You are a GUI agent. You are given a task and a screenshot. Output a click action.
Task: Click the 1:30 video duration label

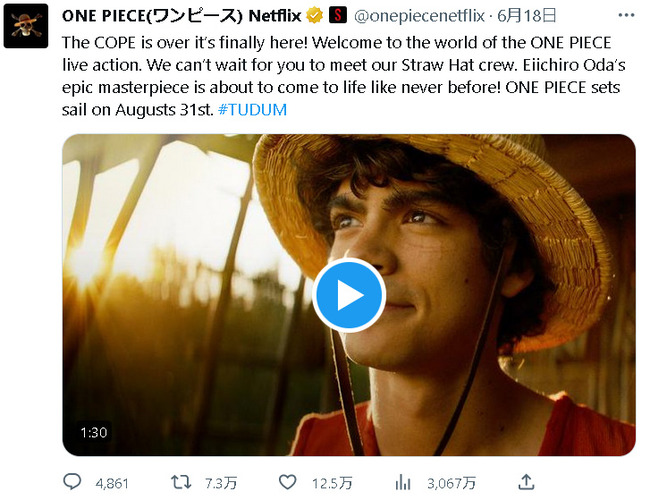[x=93, y=433]
